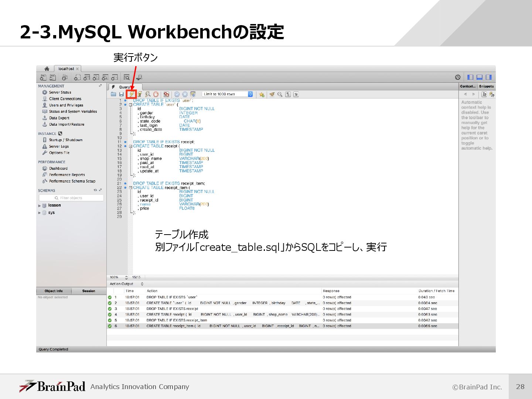Toggle the left sidebar panel visibility
Screen dimensions: 532x399
(x=470, y=77)
